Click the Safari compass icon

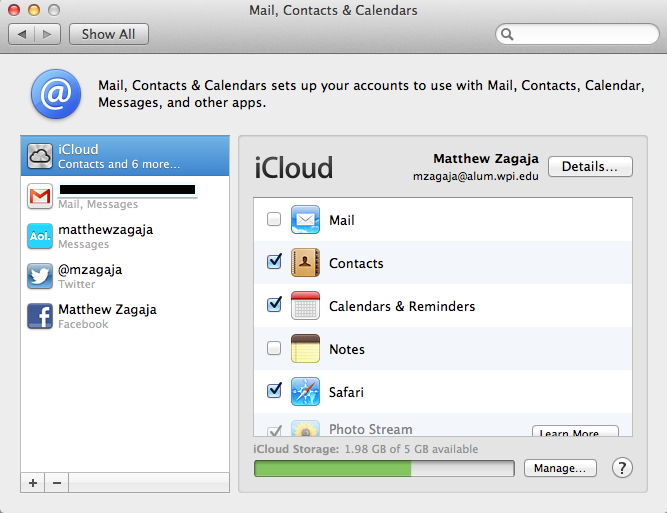(305, 391)
